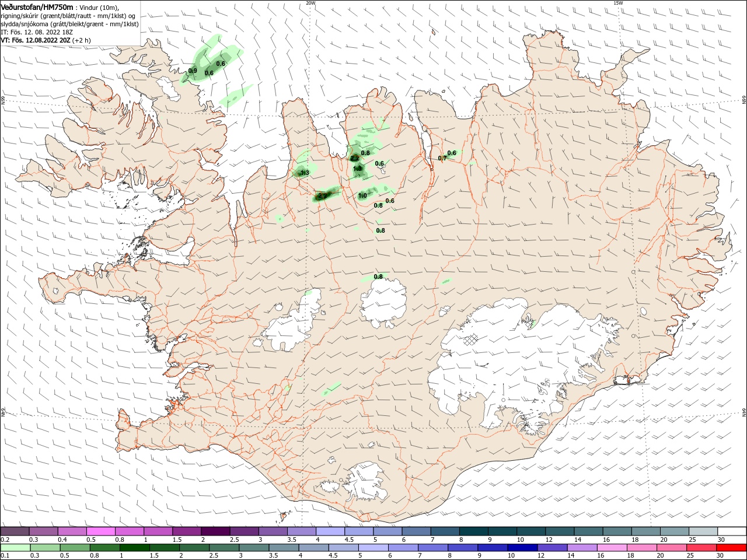Viewport: 747px width, 560px height.
Task: Click the dark teal 8–9 top-row legend swatch
Action: 474,531
